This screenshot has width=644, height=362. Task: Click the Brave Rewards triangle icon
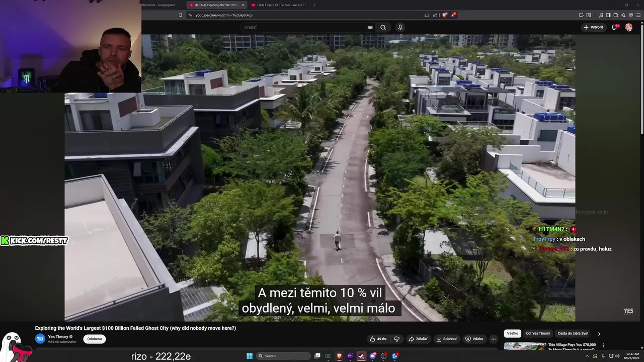tap(453, 15)
